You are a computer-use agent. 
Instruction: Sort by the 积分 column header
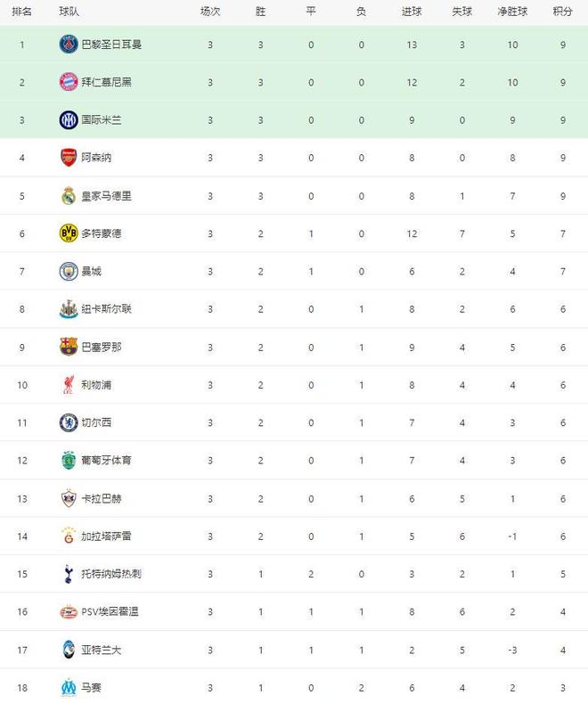click(x=562, y=12)
